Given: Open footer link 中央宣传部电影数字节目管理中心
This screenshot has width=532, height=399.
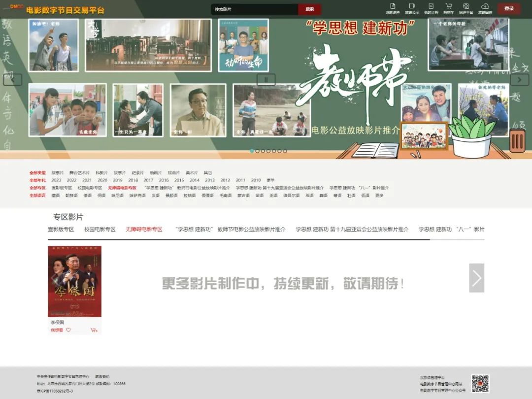Looking at the screenshot, I should click(x=63, y=376).
